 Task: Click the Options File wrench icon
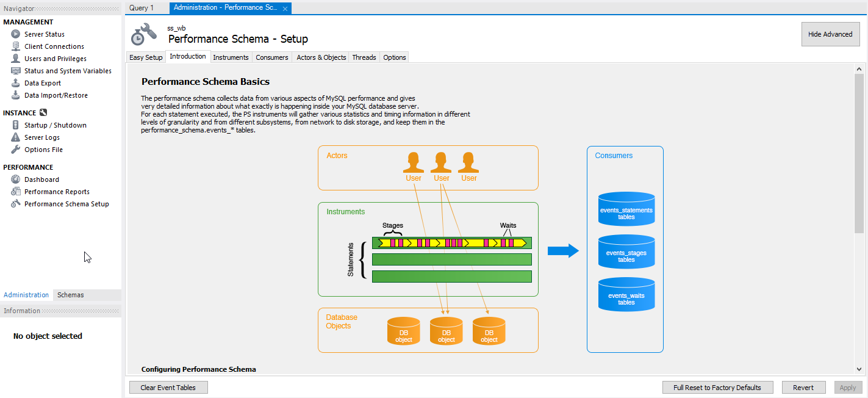point(16,150)
